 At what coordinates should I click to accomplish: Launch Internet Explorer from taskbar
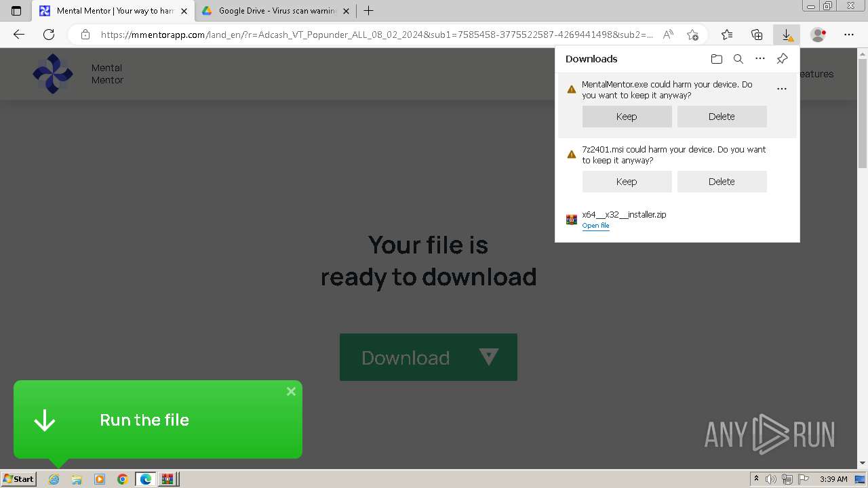pyautogui.click(x=54, y=479)
